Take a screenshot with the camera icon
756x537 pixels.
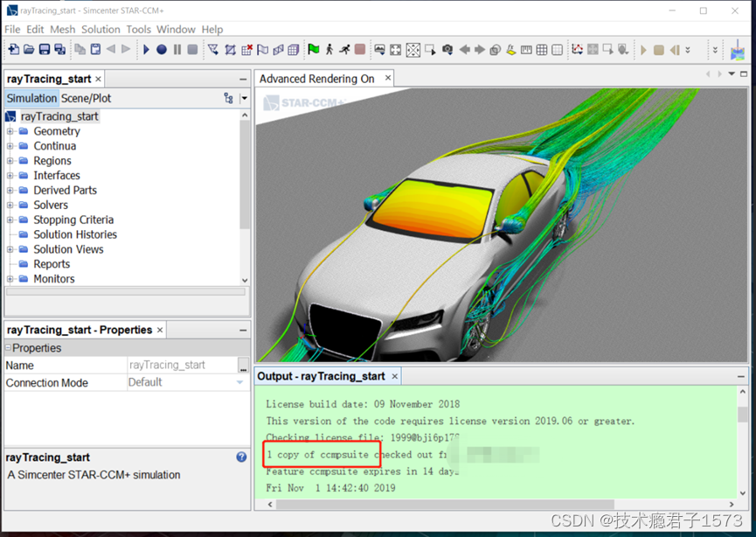click(447, 49)
